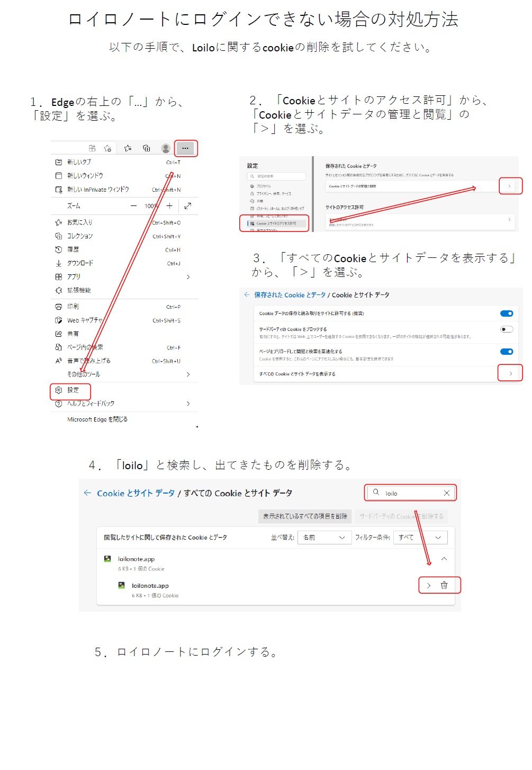
Task: Toggle ページをプリロード preload switch
Action: click(x=507, y=352)
